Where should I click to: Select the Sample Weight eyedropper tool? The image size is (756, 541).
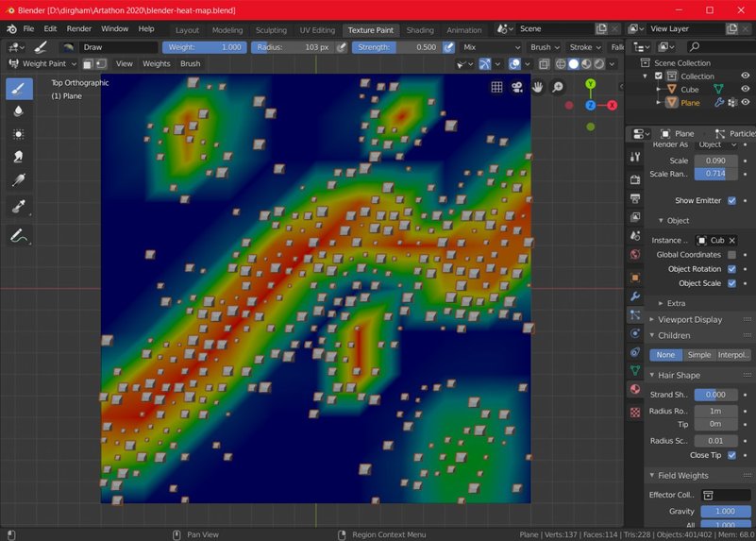coord(19,207)
